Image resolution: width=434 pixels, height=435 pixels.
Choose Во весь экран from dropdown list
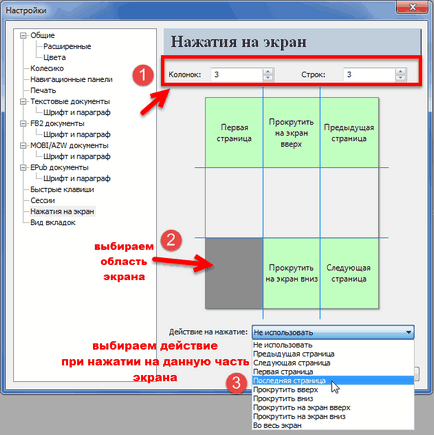pyautogui.click(x=333, y=426)
